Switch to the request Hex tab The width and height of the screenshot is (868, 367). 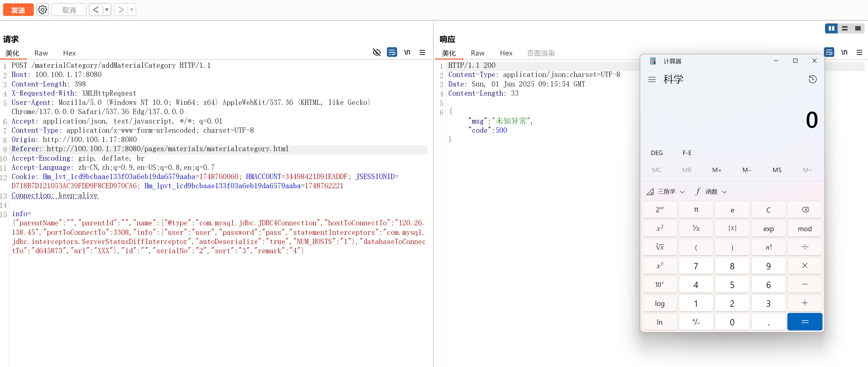pyautogui.click(x=69, y=53)
